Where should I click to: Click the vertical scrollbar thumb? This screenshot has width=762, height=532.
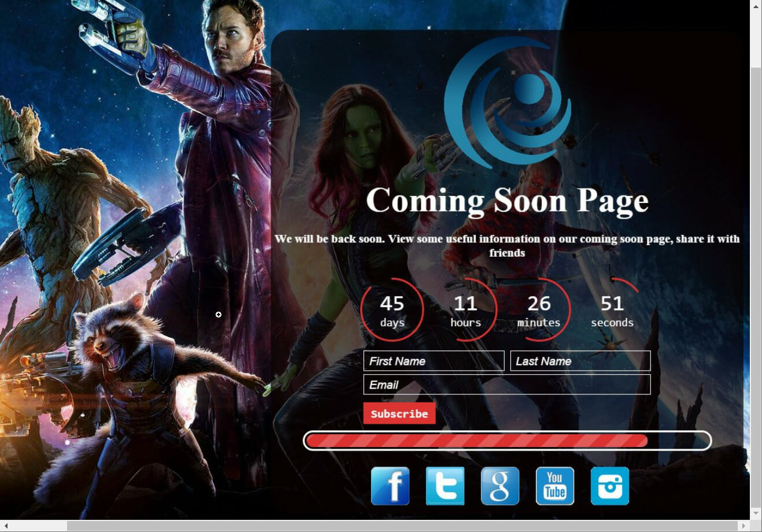tap(756, 287)
